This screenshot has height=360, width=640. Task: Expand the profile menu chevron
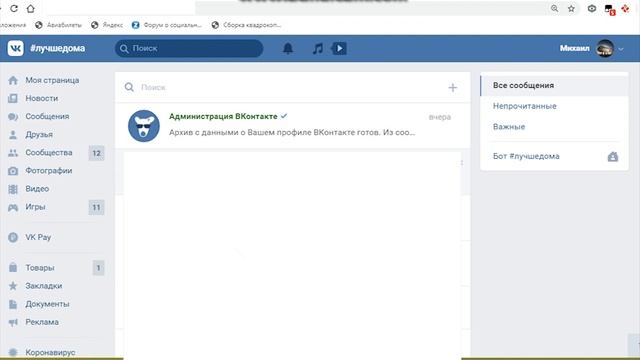(x=621, y=49)
